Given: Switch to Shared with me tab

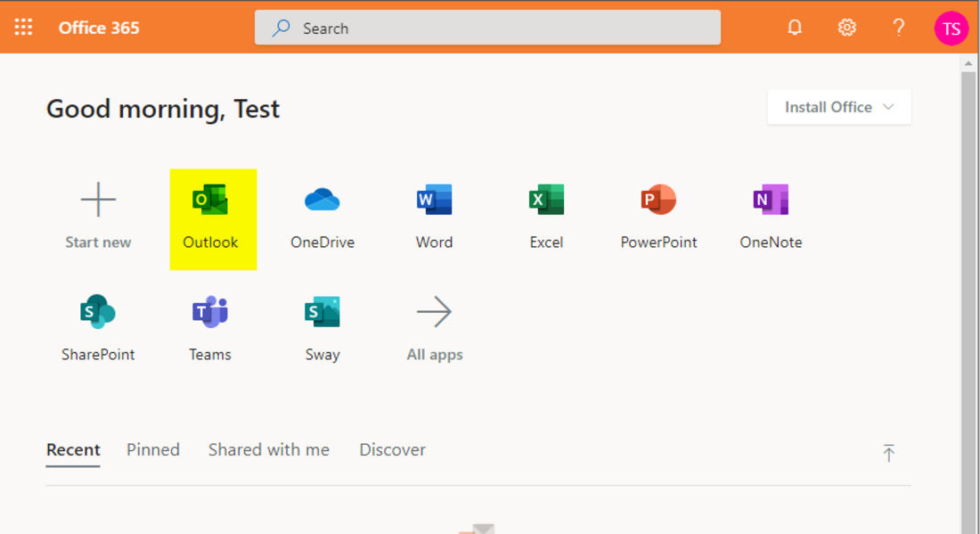Looking at the screenshot, I should coord(269,449).
